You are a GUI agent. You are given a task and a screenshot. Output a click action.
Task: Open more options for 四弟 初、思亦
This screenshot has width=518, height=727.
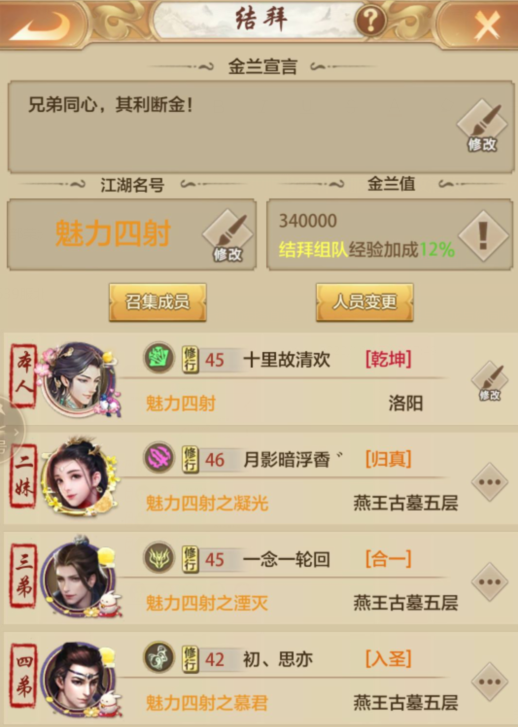point(490,682)
